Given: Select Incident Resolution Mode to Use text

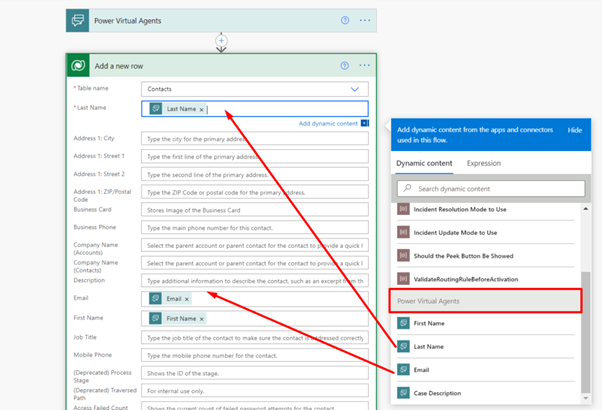Looking at the screenshot, I should (x=460, y=210).
